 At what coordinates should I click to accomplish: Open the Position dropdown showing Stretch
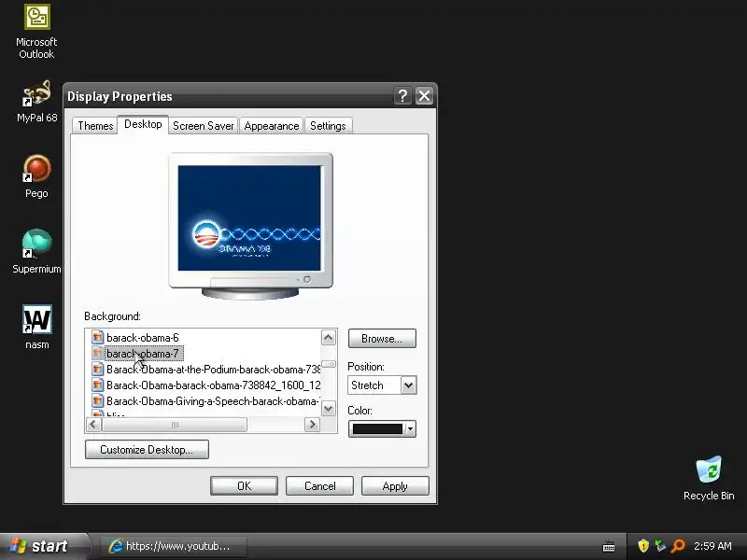click(x=382, y=385)
